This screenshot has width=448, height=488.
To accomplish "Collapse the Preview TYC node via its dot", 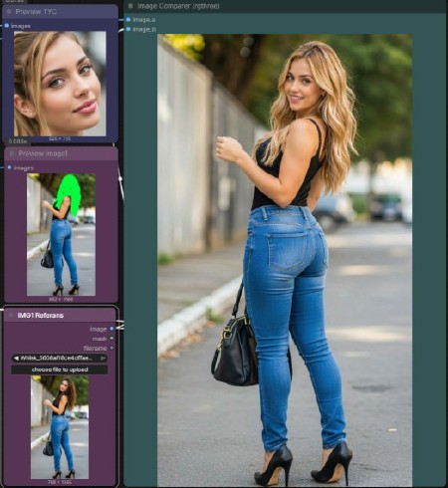I will [9, 12].
